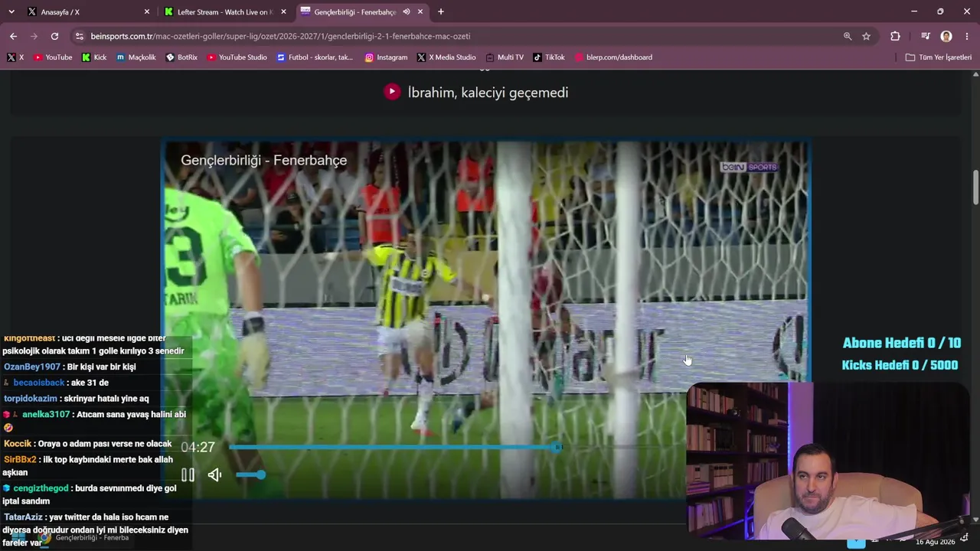Click chat username cengizthegod
The width and height of the screenshot is (980, 551).
click(x=41, y=488)
